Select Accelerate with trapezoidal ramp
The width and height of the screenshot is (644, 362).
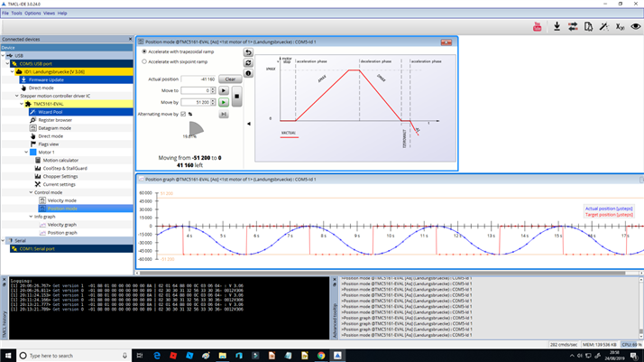point(144,51)
